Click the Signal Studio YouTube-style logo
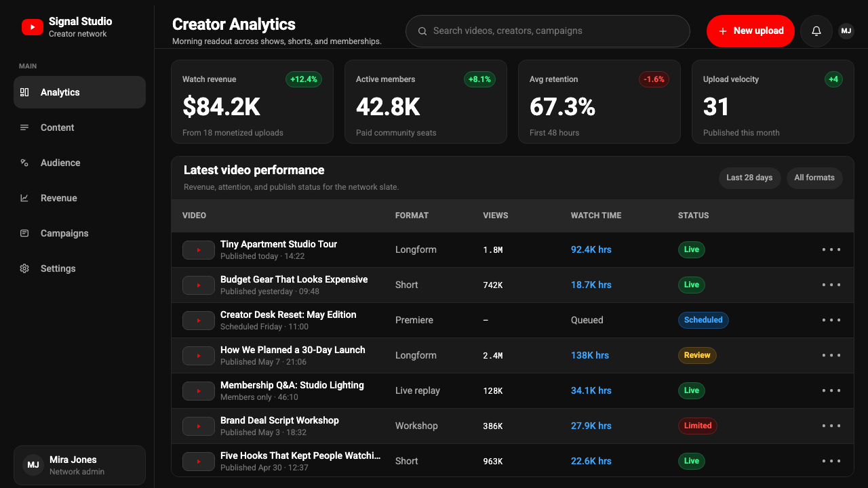868x488 pixels. pos(33,27)
